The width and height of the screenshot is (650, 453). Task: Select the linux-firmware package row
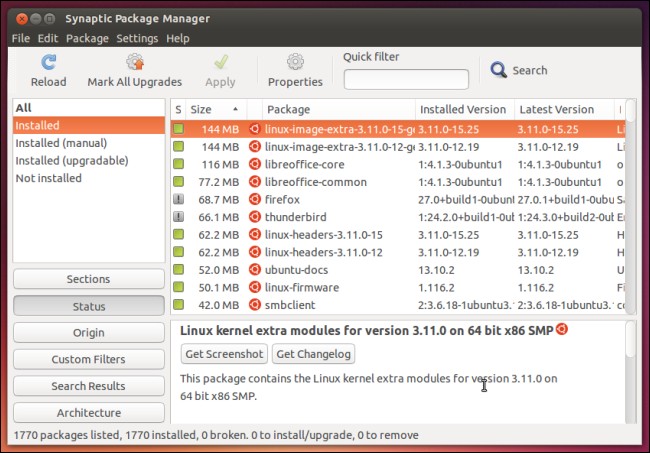pos(398,287)
